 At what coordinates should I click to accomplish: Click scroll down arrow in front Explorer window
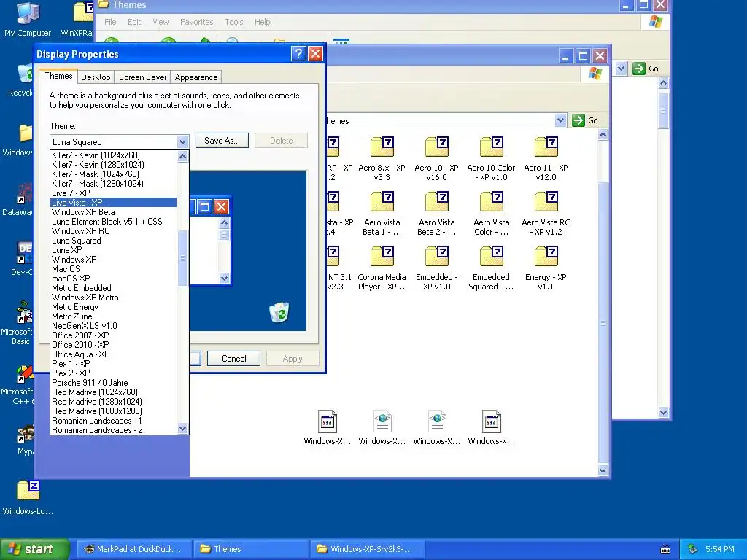[603, 470]
